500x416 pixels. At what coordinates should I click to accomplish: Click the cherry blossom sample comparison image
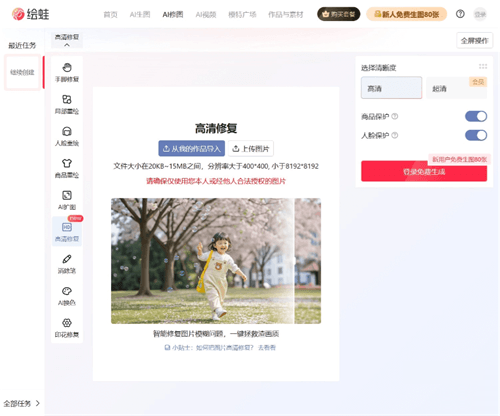click(216, 261)
